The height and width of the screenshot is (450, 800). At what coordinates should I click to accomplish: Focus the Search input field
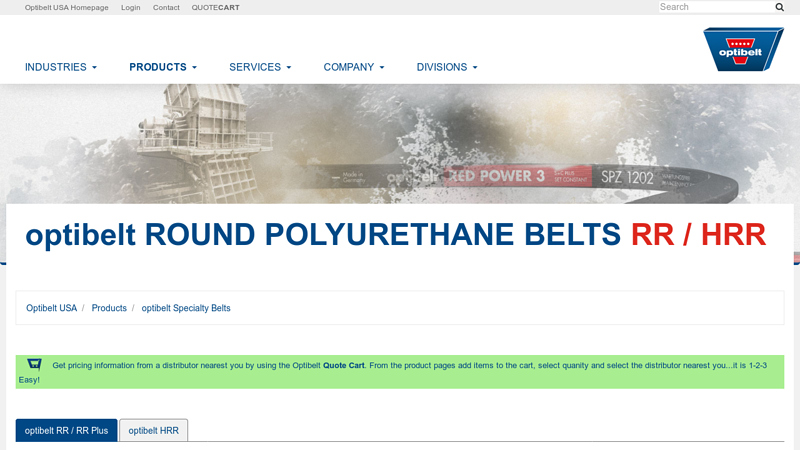(716, 7)
